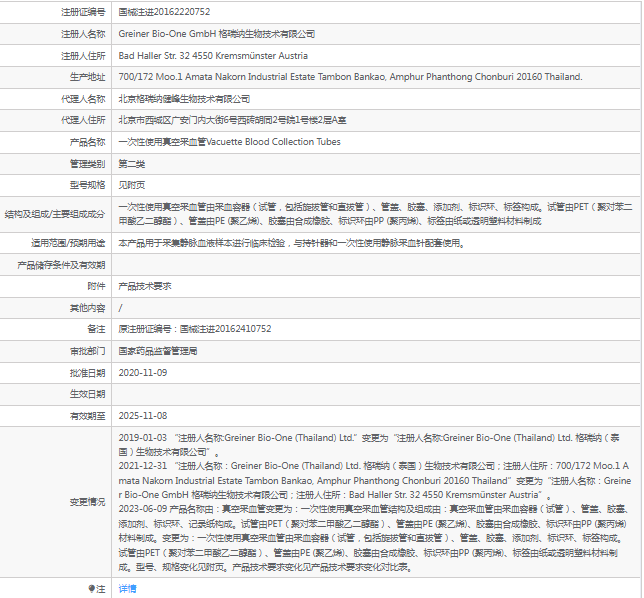Click the 有效期至 label
This screenshot has width=644, height=598.
click(87, 416)
